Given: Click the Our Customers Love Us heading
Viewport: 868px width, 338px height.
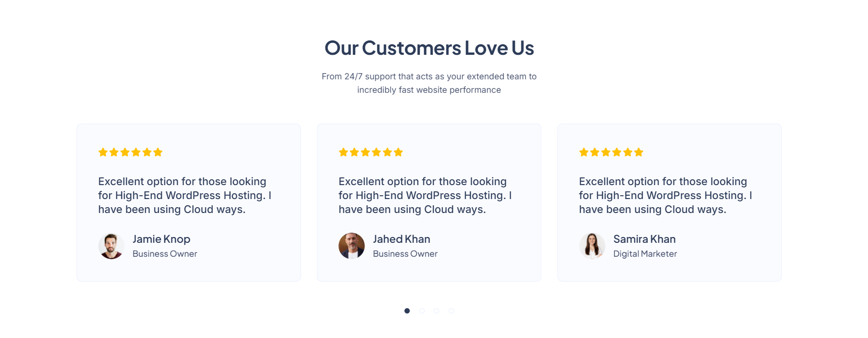Looking at the screenshot, I should pyautogui.click(x=429, y=48).
